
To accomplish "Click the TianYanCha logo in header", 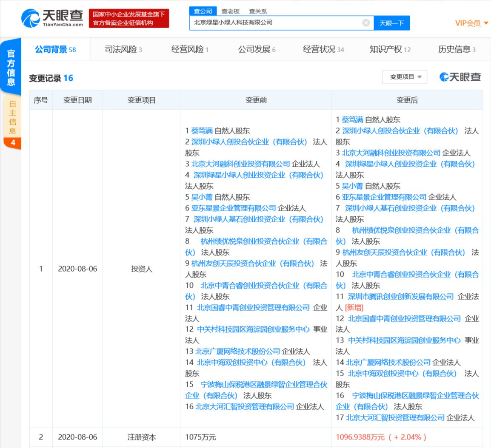I will point(52,18).
